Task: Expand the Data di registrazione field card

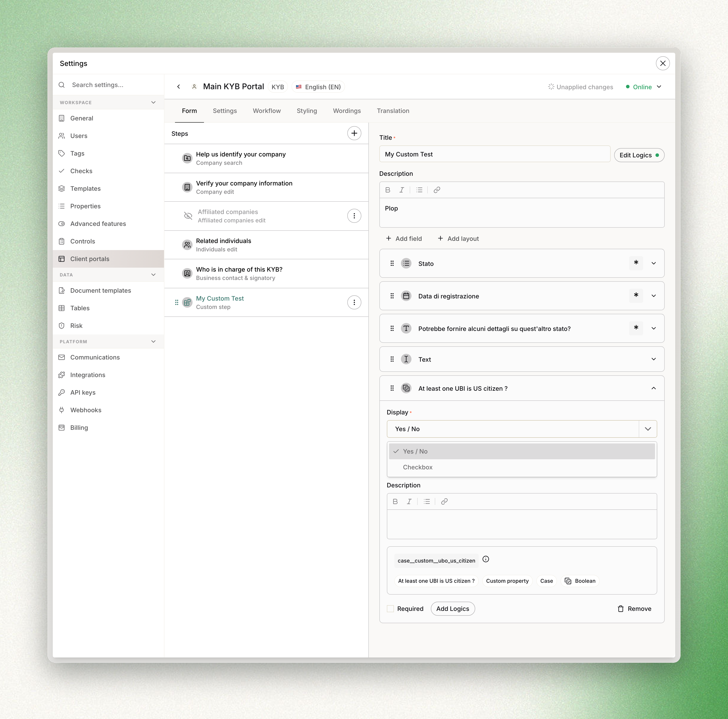Action: click(x=654, y=296)
